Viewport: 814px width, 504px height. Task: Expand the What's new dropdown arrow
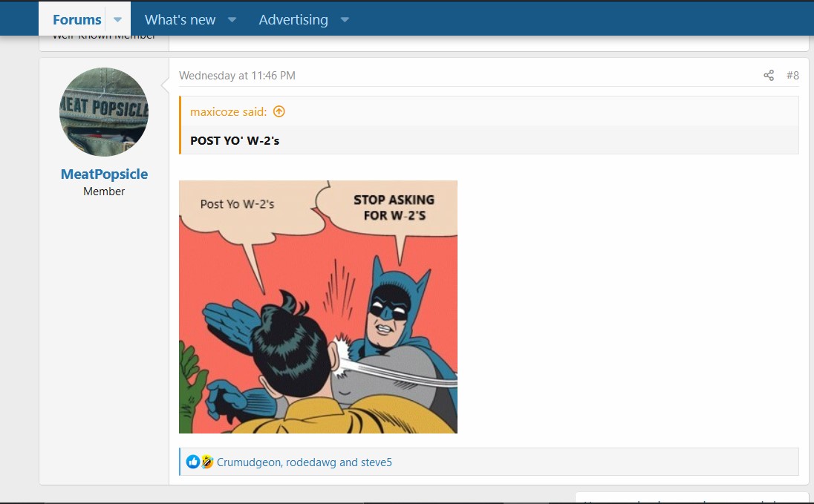(232, 20)
